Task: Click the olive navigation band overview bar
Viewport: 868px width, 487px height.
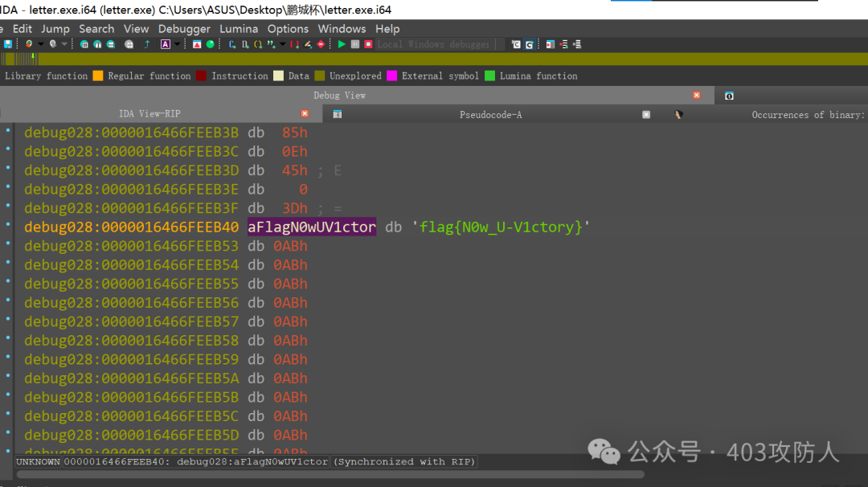Action: [450, 59]
